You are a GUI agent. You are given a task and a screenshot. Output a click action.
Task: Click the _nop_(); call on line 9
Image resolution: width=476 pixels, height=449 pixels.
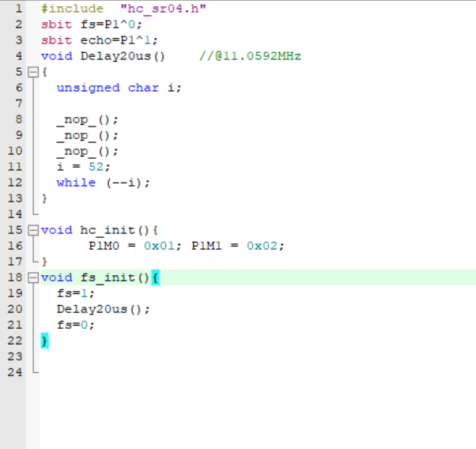(x=88, y=135)
